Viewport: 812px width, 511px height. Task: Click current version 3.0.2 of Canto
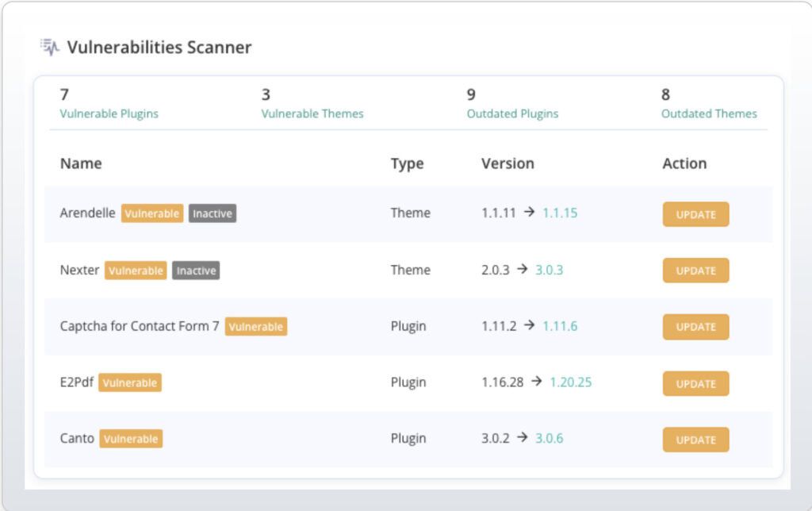coord(496,438)
